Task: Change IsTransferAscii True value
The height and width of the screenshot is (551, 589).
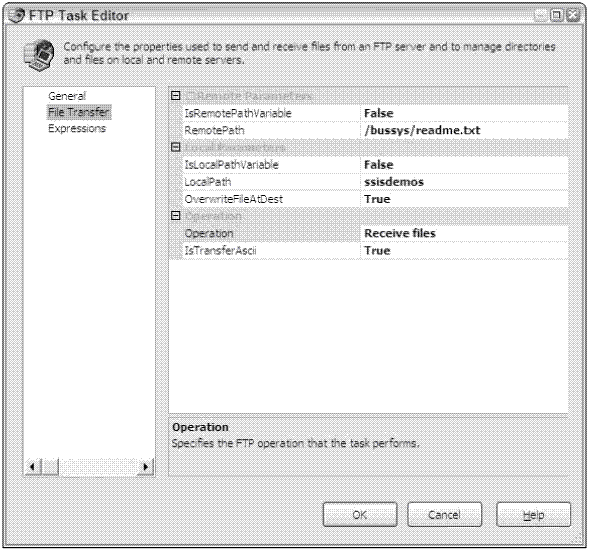Action: tap(464, 251)
